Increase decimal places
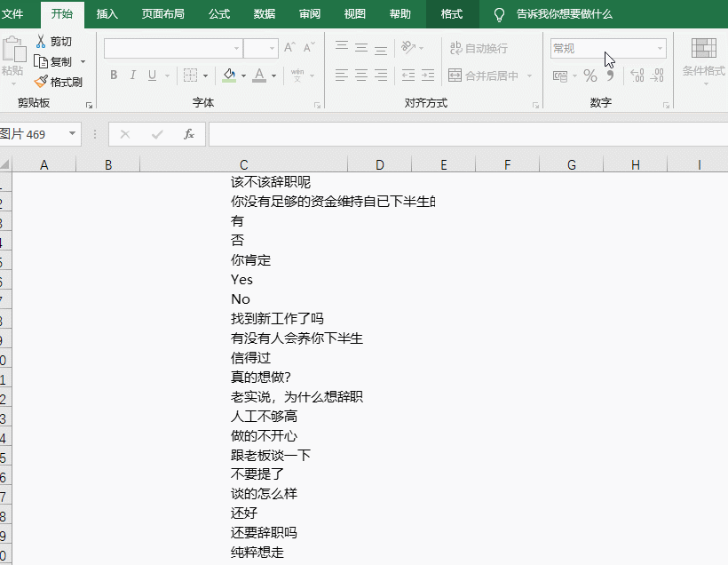Image resolution: width=728 pixels, height=565 pixels. pos(637,76)
